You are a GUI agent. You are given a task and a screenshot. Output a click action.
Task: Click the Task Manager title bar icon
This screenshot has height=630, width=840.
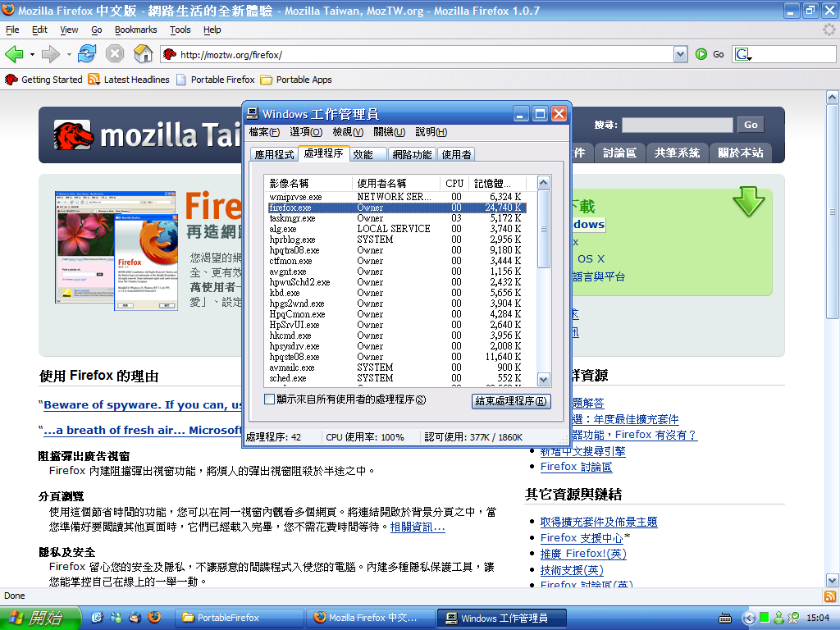click(x=253, y=113)
